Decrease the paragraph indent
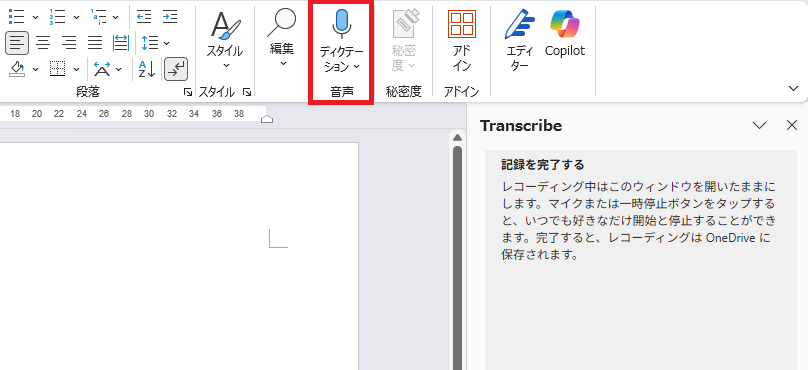The image size is (808, 370). click(x=144, y=17)
